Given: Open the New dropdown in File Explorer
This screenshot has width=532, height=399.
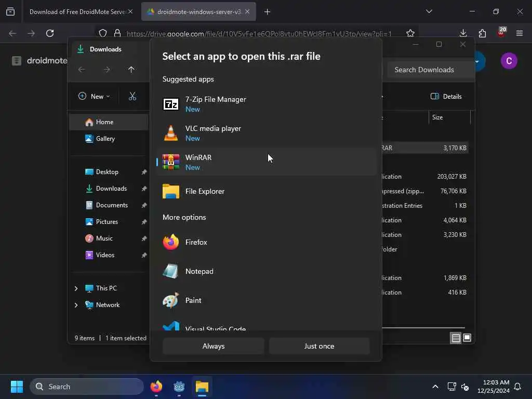Looking at the screenshot, I should pos(94,96).
